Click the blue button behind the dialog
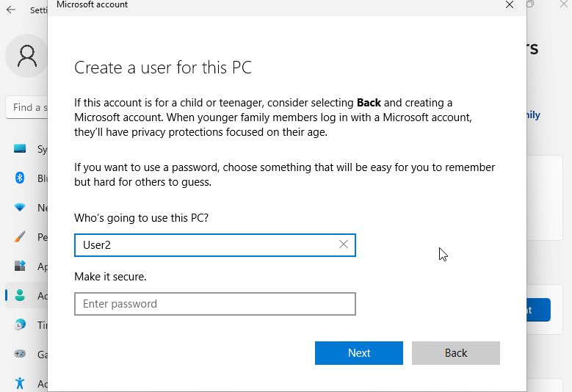The image size is (572, 392). [538, 310]
